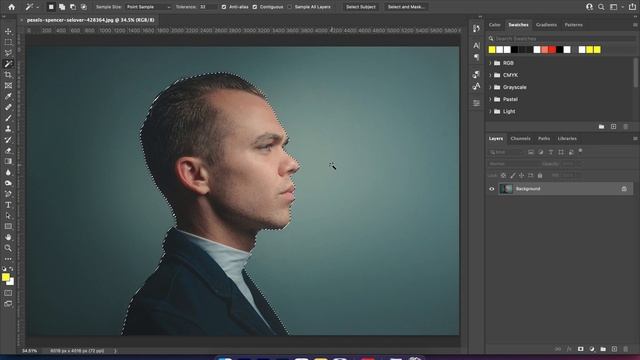Select the Pen tool
The image size is (640, 360).
coord(8,194)
